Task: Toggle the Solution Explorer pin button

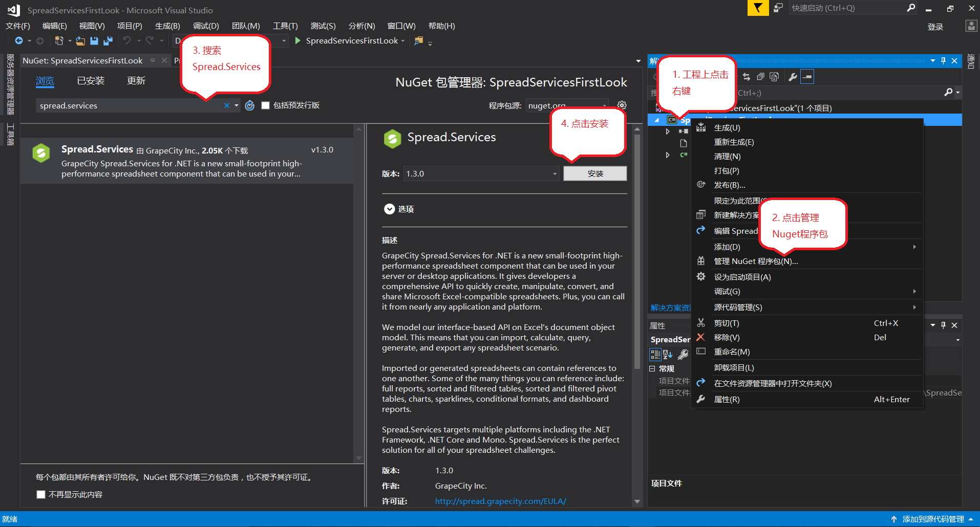Action: tap(943, 60)
